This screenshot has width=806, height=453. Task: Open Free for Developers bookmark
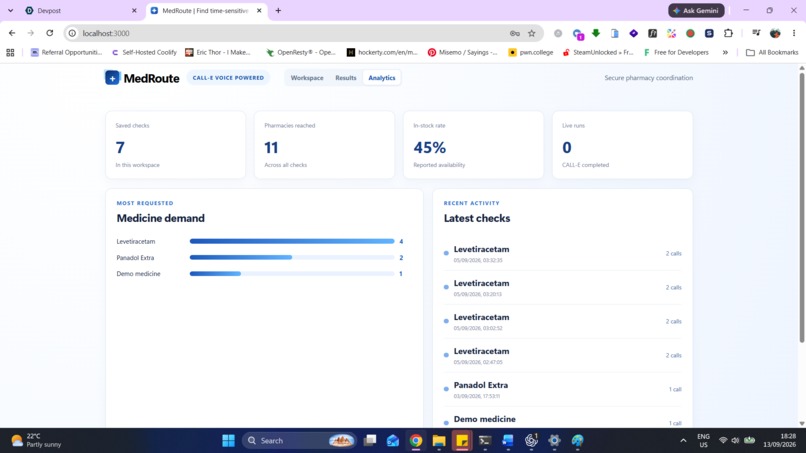click(676, 52)
